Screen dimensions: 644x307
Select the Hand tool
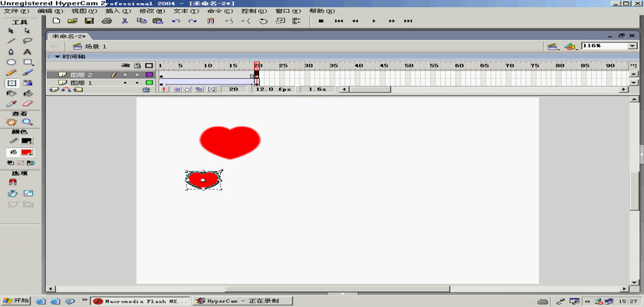point(11,122)
